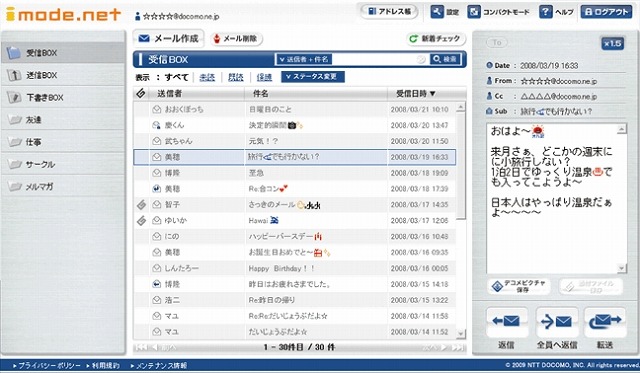Open mail Re:Re:だいじょうぶだよ☆ from マユ

(294, 316)
